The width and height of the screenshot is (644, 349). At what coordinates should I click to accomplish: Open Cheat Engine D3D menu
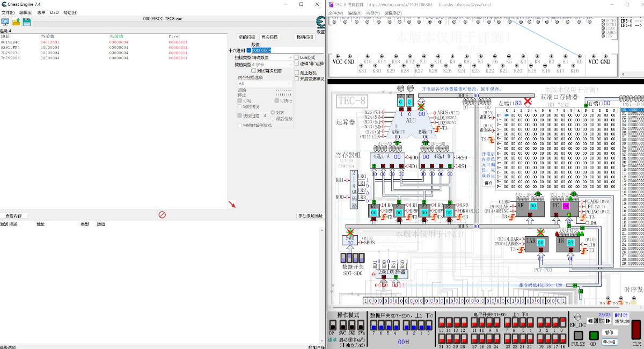pyautogui.click(x=54, y=12)
